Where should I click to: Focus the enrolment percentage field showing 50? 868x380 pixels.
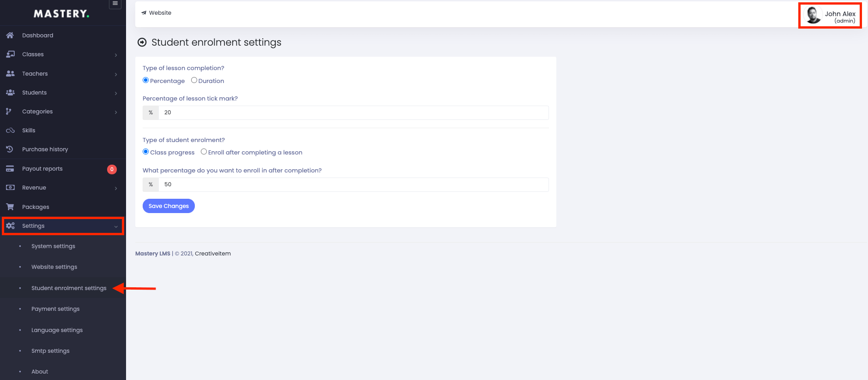tap(353, 184)
